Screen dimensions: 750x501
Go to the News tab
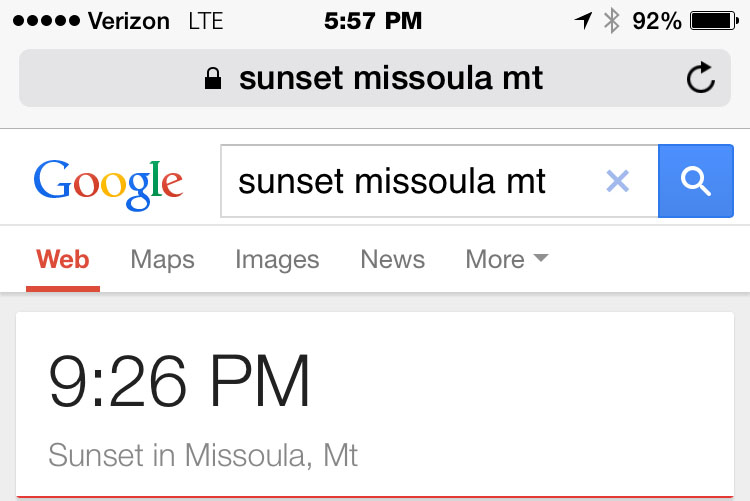pyautogui.click(x=392, y=260)
